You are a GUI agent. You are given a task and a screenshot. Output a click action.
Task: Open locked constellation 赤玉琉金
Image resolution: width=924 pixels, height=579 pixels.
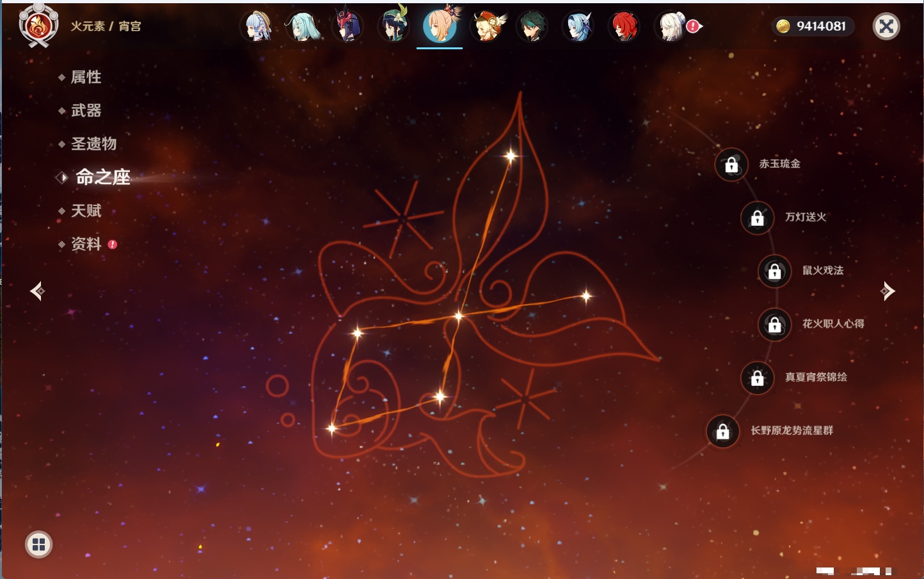[x=731, y=164]
